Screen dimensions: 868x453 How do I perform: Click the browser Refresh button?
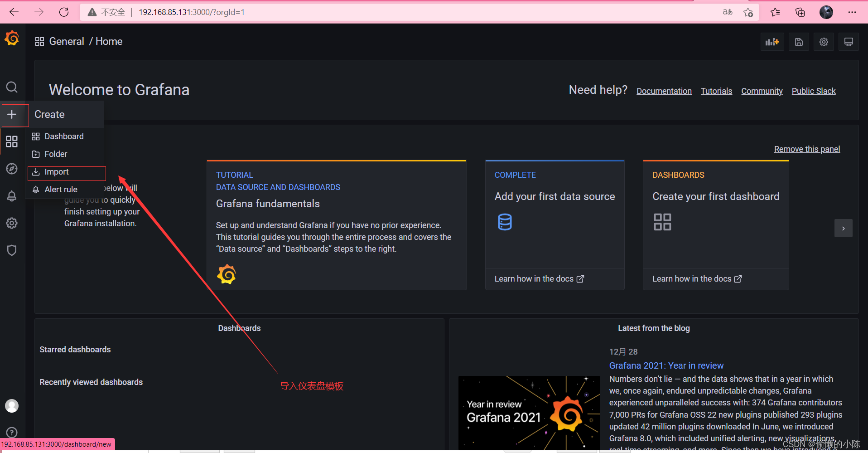(64, 12)
